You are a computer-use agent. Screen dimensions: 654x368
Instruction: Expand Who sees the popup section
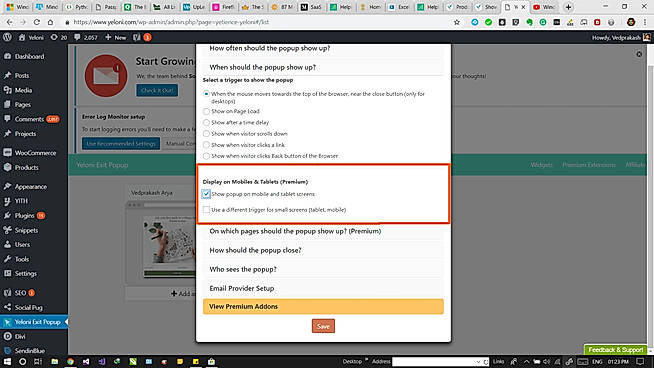click(323, 270)
